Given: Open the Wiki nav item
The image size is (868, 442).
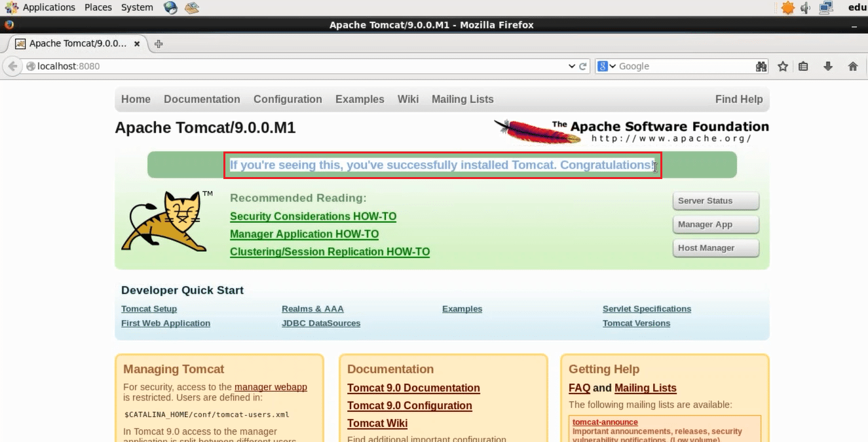Looking at the screenshot, I should pyautogui.click(x=408, y=99).
